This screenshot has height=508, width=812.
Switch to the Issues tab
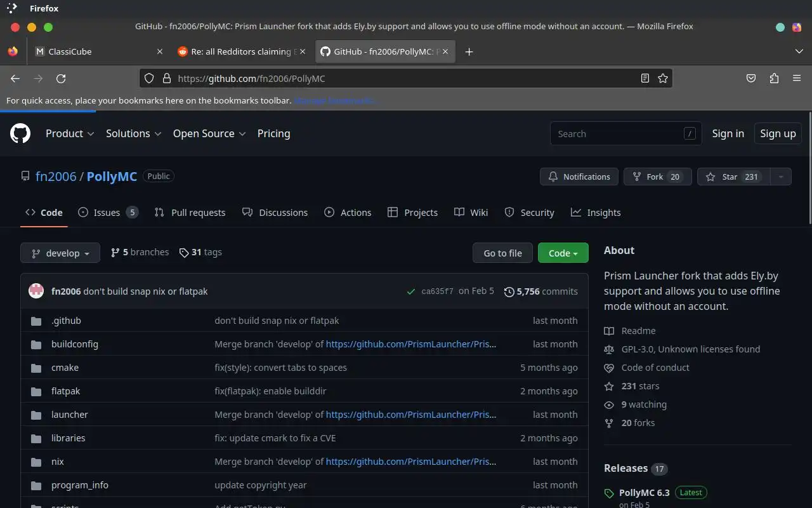point(108,212)
